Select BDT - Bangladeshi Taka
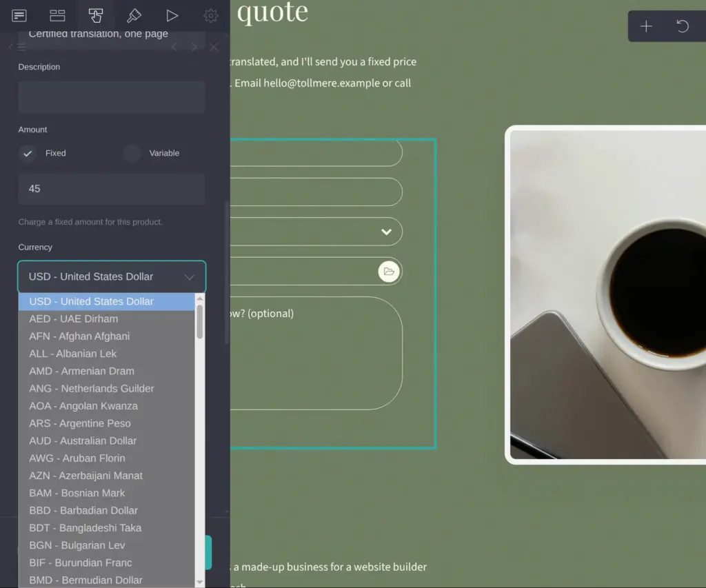Screen dimensions: 706x588 tap(106, 527)
